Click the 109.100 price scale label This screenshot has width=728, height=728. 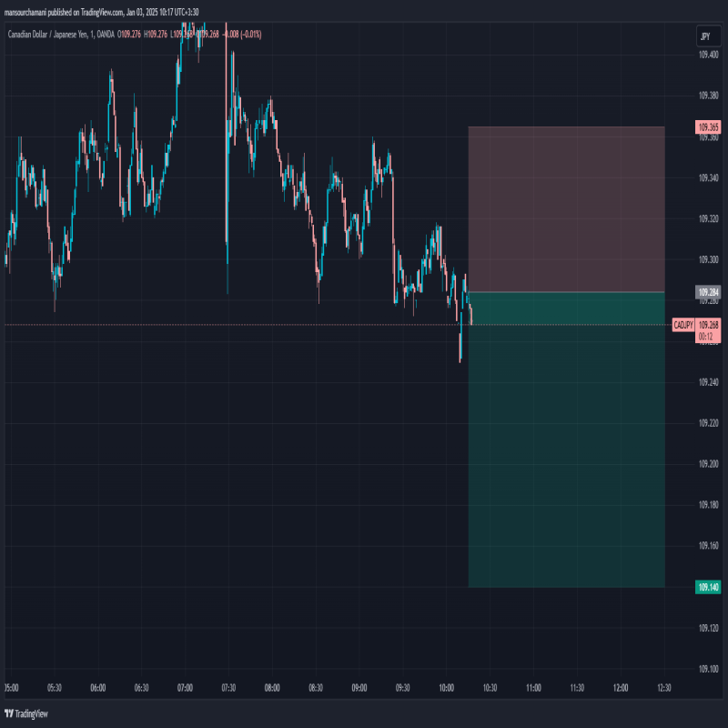pyautogui.click(x=709, y=669)
